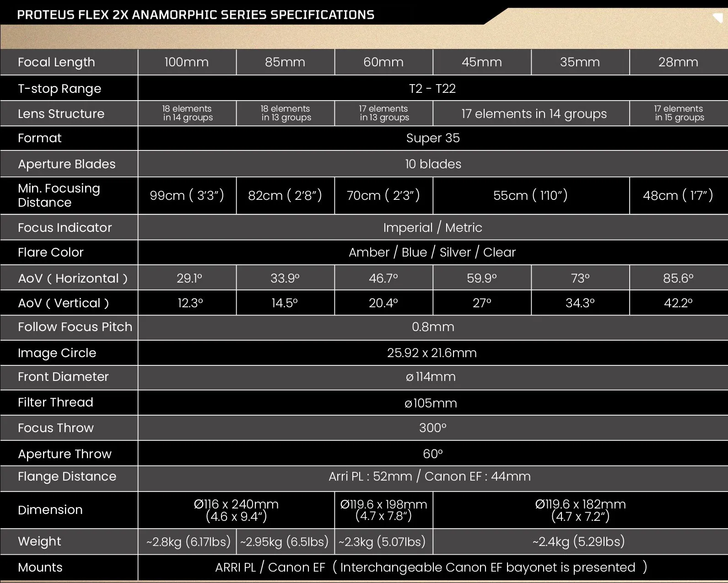Click the '60°' Aperture Throw value
The height and width of the screenshot is (583, 728).
point(433,454)
